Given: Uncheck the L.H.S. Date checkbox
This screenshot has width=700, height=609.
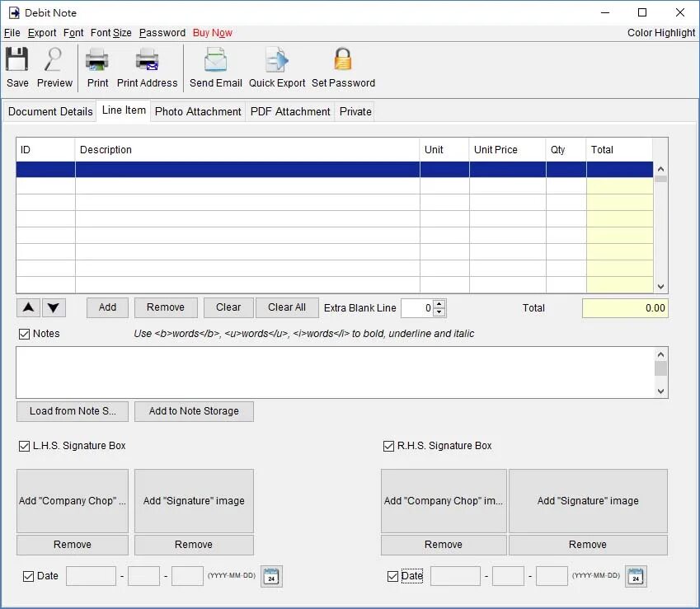Looking at the screenshot, I should click(28, 576).
